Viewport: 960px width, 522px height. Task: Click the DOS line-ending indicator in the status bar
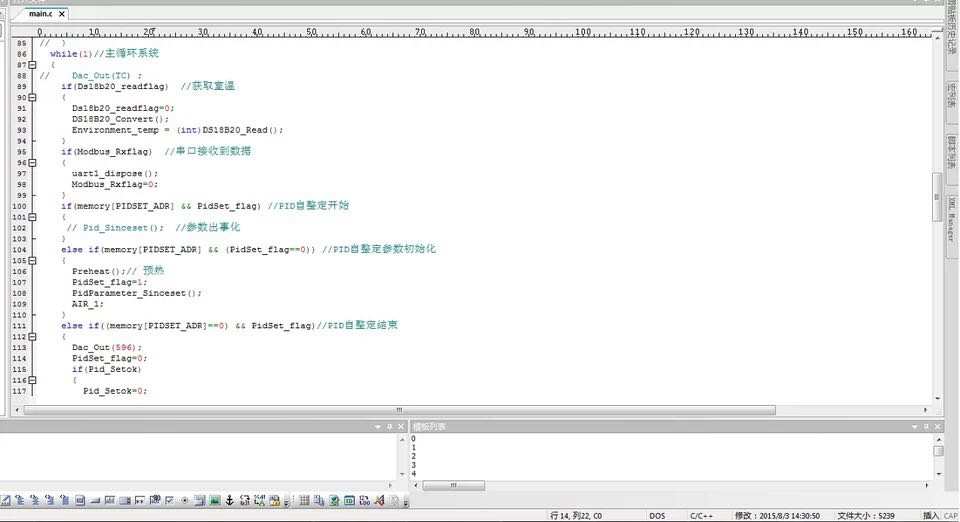pos(657,516)
